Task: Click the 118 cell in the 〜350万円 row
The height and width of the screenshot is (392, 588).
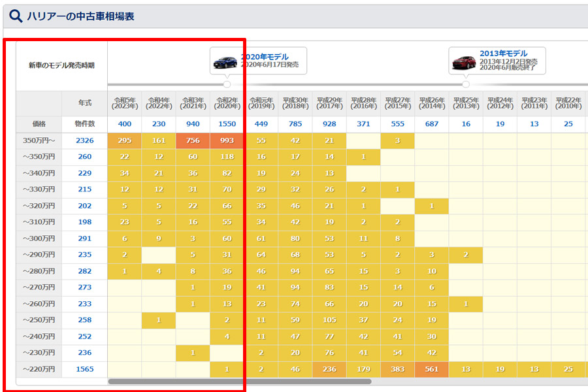Action: point(227,157)
